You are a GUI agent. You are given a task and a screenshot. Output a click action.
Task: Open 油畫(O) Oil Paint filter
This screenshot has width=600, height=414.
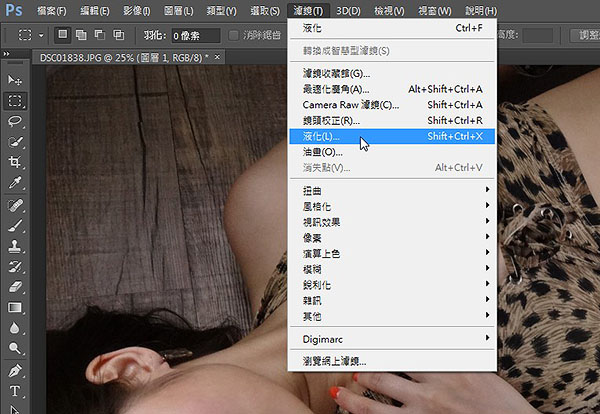392,152
